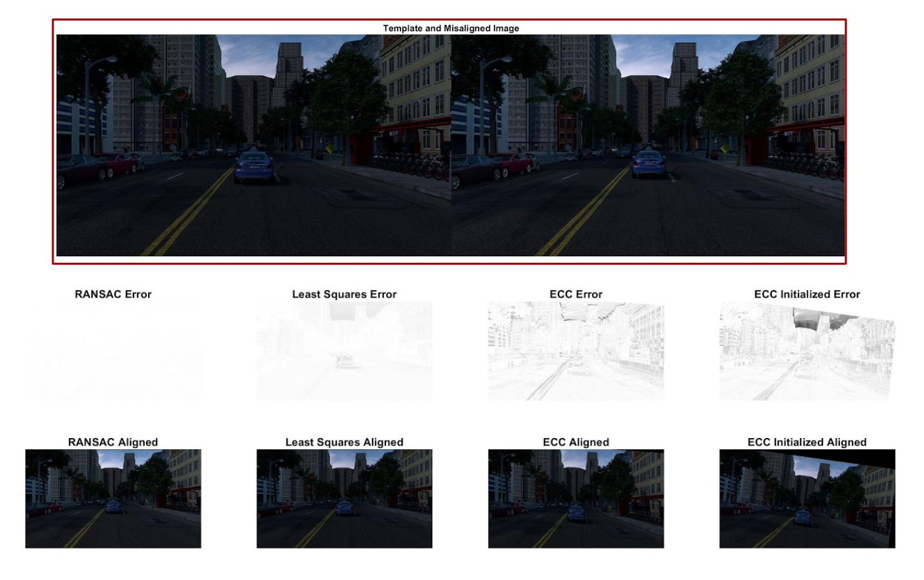
Task: Open the ECC Aligned image
Action: click(576, 499)
